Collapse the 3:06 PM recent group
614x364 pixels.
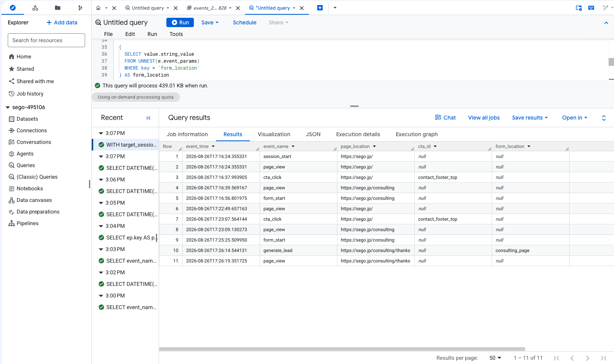pyautogui.click(x=101, y=179)
